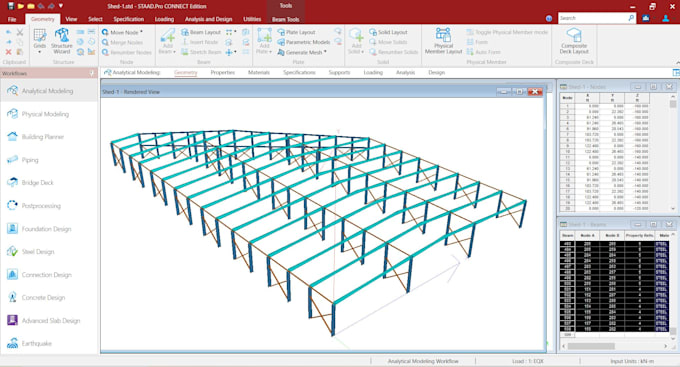Open Parametric Models
This screenshot has width=680, height=367.
pyautogui.click(x=304, y=42)
